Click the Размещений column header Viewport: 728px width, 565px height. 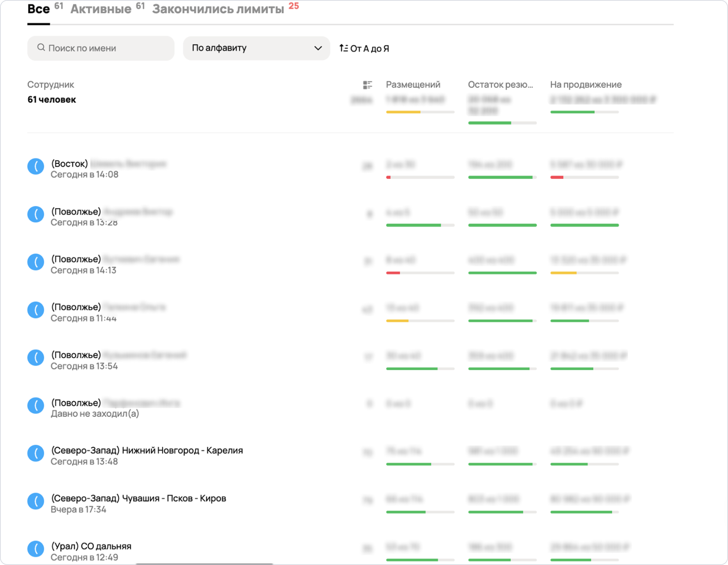[413, 85]
